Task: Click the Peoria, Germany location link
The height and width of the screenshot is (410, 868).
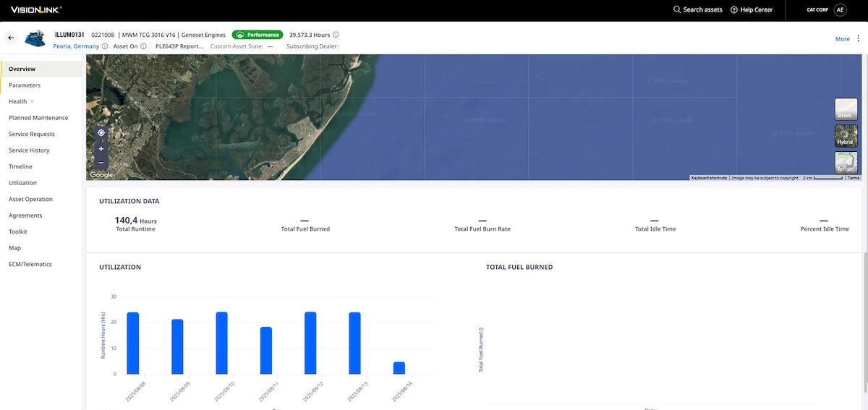Action: pos(76,46)
